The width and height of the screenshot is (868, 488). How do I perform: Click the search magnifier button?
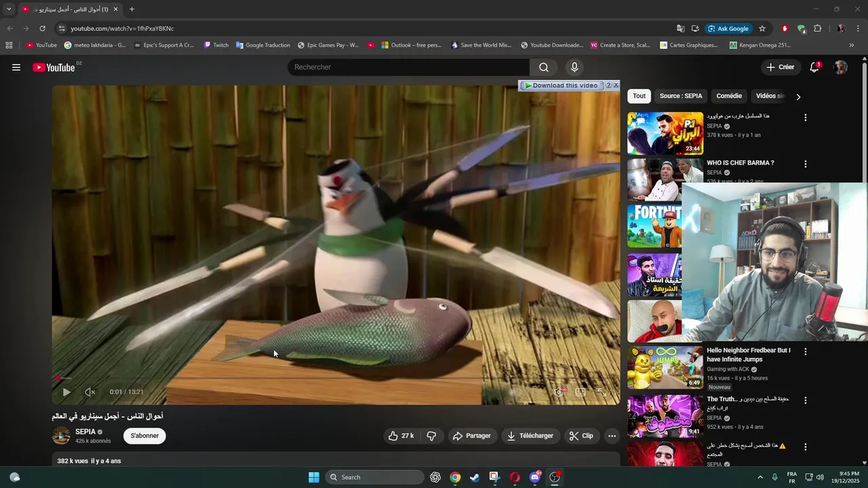pyautogui.click(x=543, y=67)
